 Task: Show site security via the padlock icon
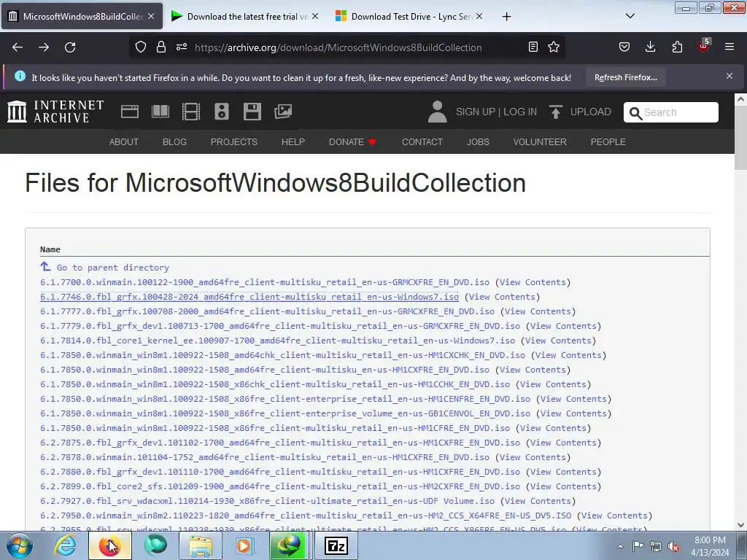coord(161,47)
